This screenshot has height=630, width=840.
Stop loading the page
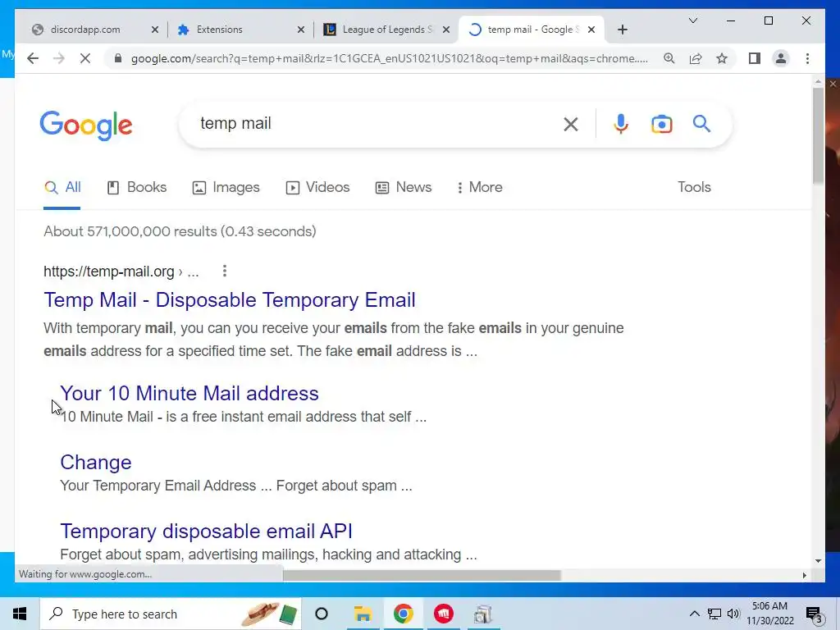(85, 58)
